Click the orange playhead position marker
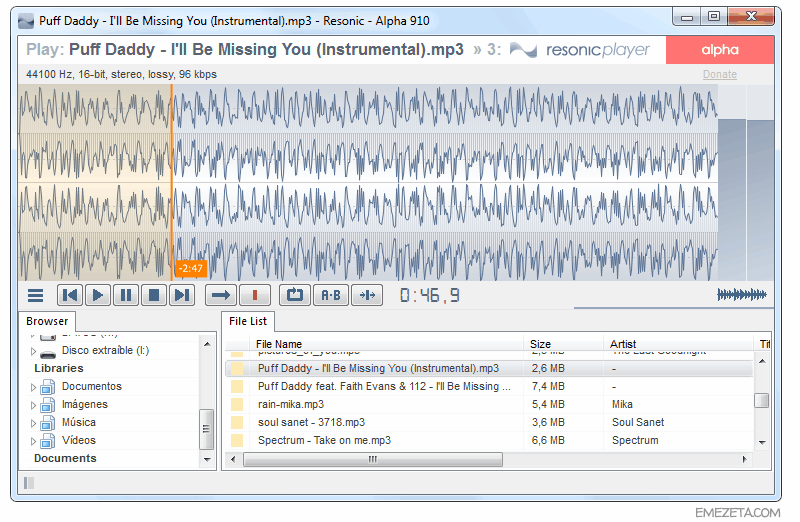800x522 pixels. (x=171, y=182)
